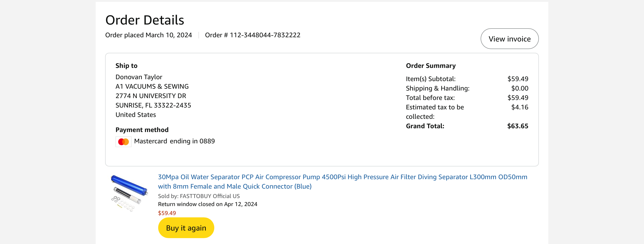644x244 pixels.
Task: Click the Shipping & Handling $0.00 value
Action: point(520,88)
